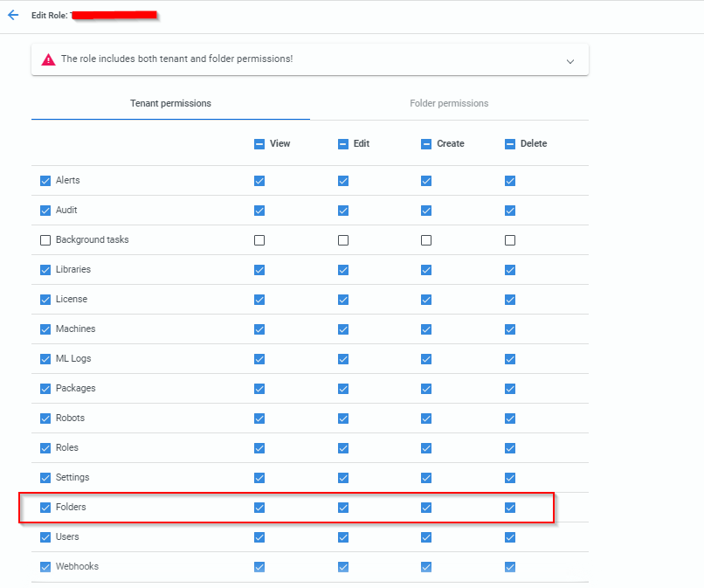Disable the Machines row checkbox

45,329
